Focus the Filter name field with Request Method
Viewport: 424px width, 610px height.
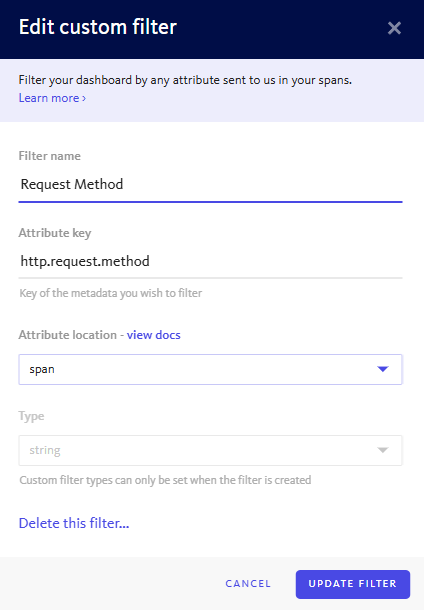[210, 184]
